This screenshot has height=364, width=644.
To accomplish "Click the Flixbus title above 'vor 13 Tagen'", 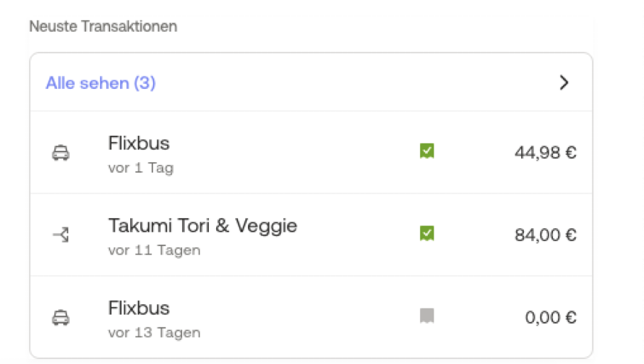I will [139, 308].
